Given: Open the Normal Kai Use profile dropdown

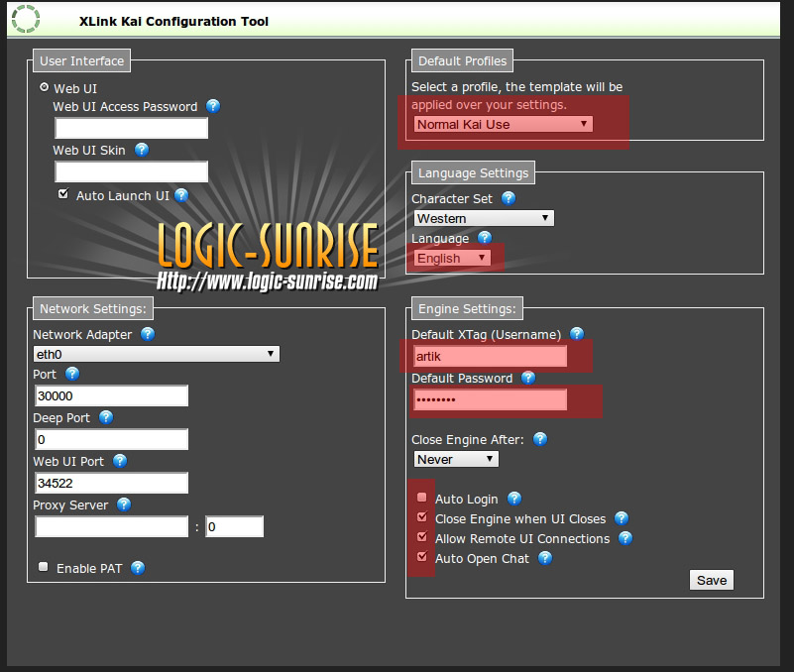Looking at the screenshot, I should coord(504,124).
